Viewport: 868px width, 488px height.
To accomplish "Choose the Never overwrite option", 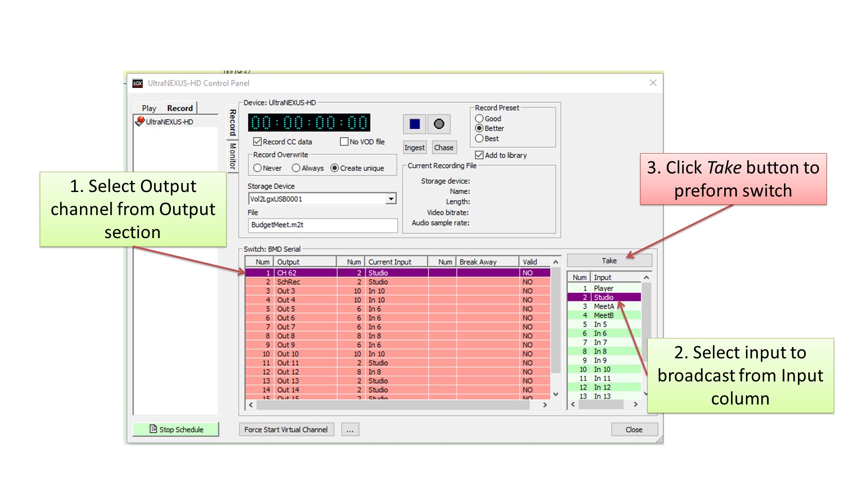I will pos(258,168).
